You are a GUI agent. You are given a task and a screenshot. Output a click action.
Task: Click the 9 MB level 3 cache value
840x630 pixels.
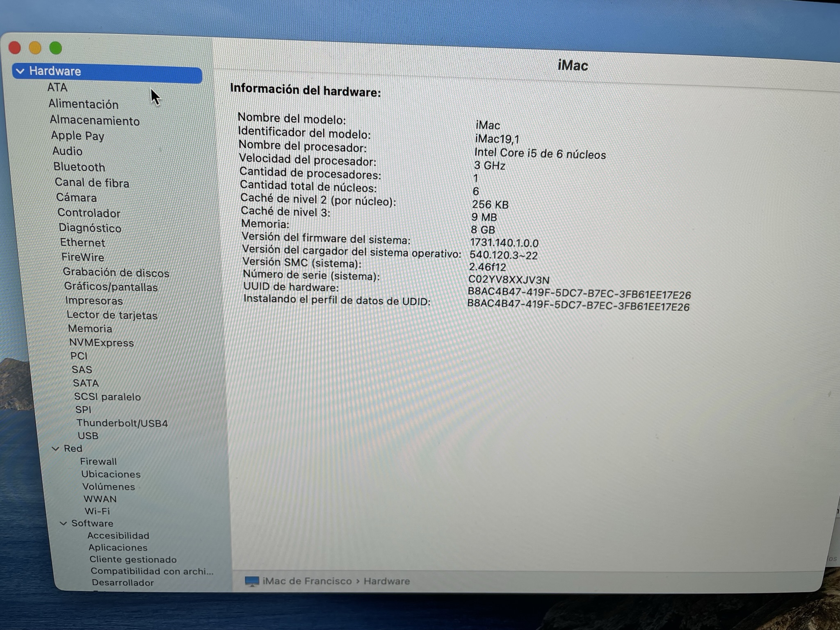(484, 217)
